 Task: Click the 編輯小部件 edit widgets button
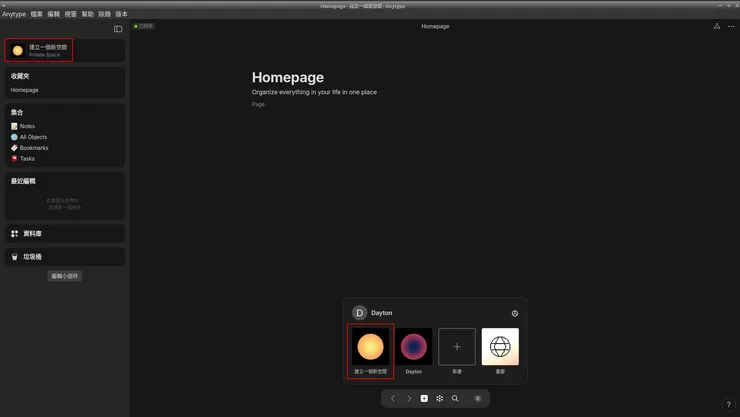(65, 276)
